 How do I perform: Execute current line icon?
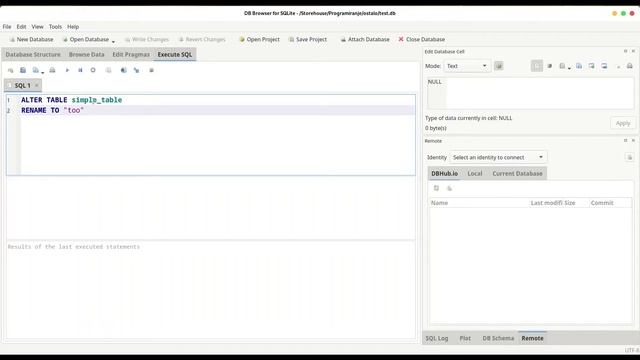click(80, 70)
